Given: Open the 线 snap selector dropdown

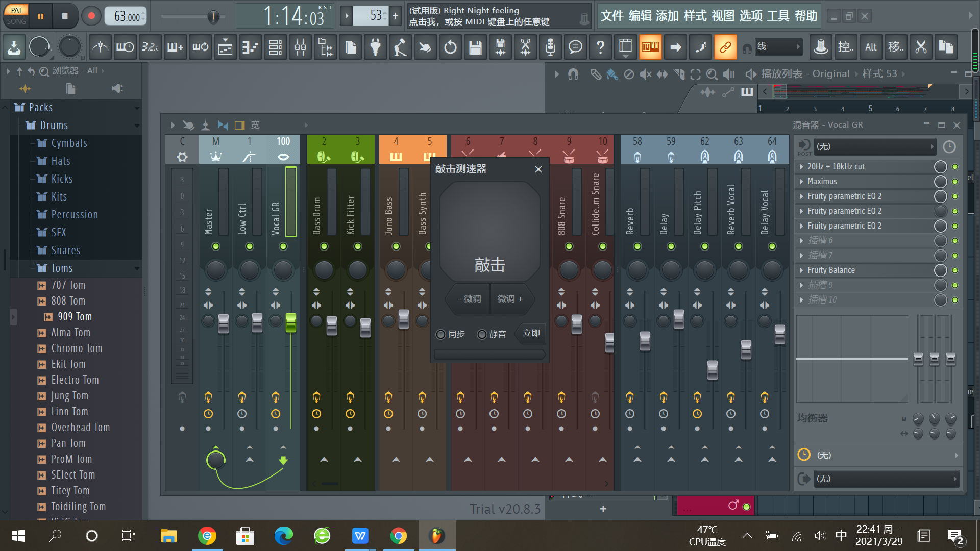Looking at the screenshot, I should [x=778, y=47].
